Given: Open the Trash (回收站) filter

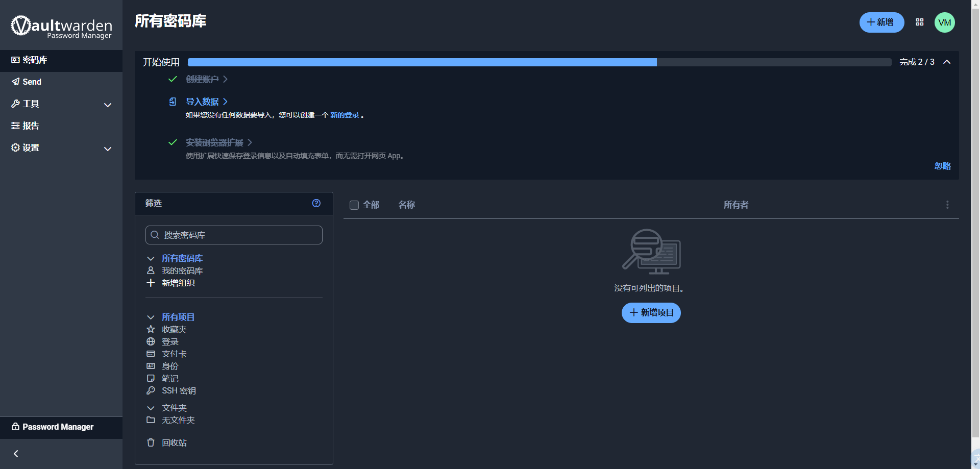Looking at the screenshot, I should (x=174, y=442).
